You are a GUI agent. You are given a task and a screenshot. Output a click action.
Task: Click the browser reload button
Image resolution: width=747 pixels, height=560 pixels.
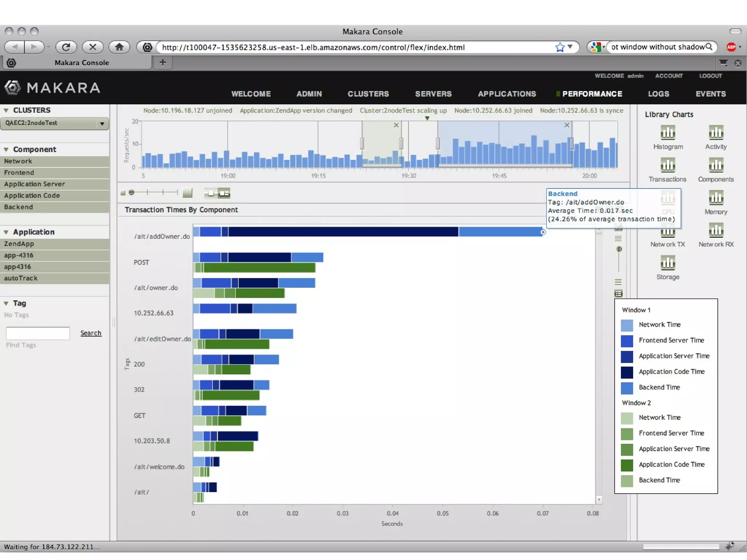(x=66, y=47)
